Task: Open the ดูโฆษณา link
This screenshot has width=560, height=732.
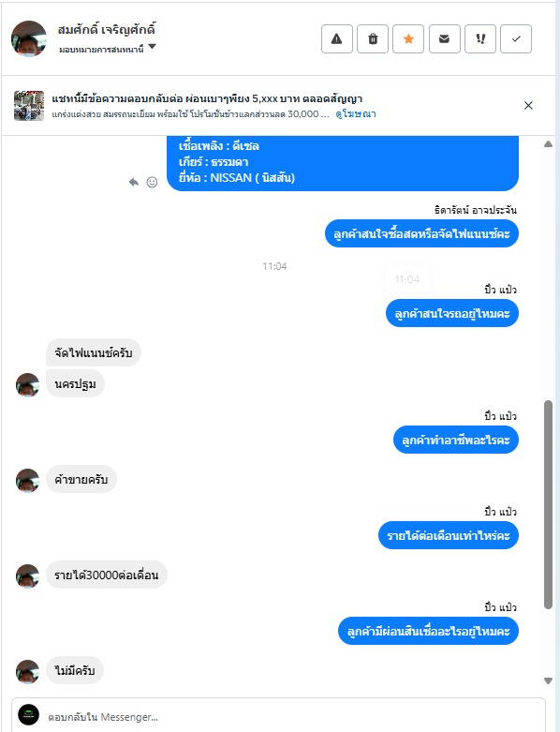Action: pyautogui.click(x=356, y=114)
